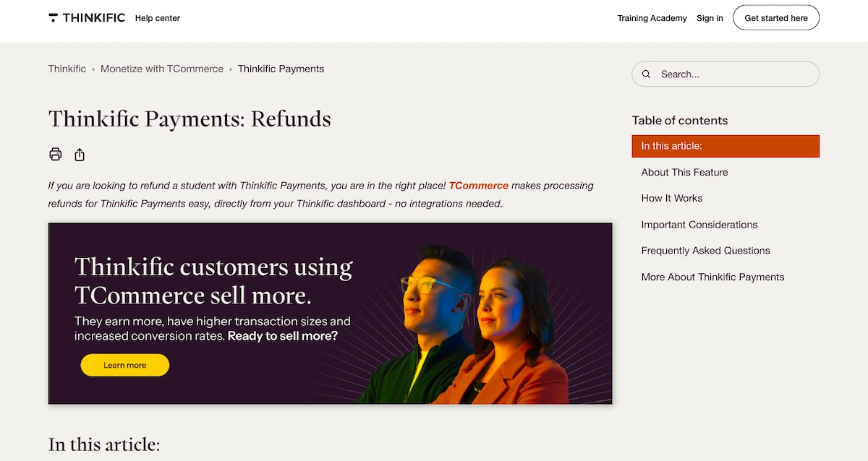Focus the Search input field
The image size is (868, 461).
coord(734,74)
